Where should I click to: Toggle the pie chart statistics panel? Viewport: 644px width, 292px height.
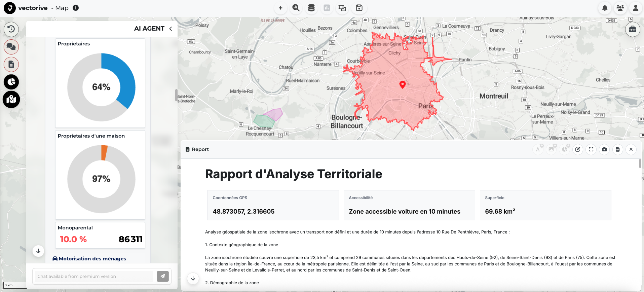point(11,82)
